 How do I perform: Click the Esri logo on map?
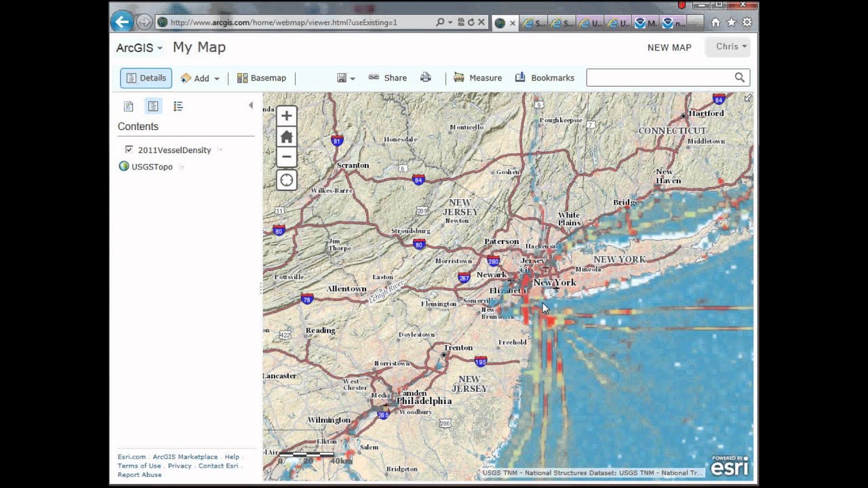coord(730,465)
